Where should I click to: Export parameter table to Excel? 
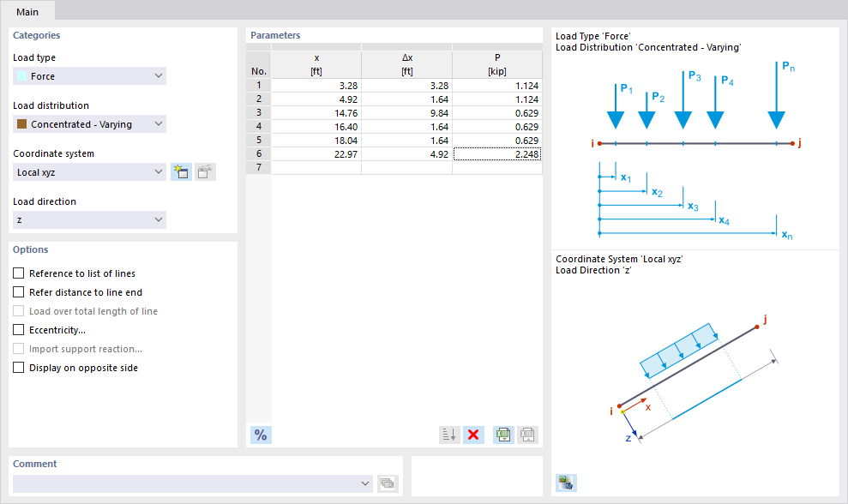[526, 435]
